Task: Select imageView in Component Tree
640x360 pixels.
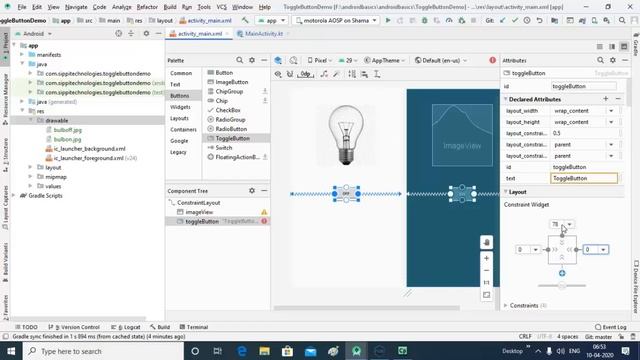Action: 199,212
